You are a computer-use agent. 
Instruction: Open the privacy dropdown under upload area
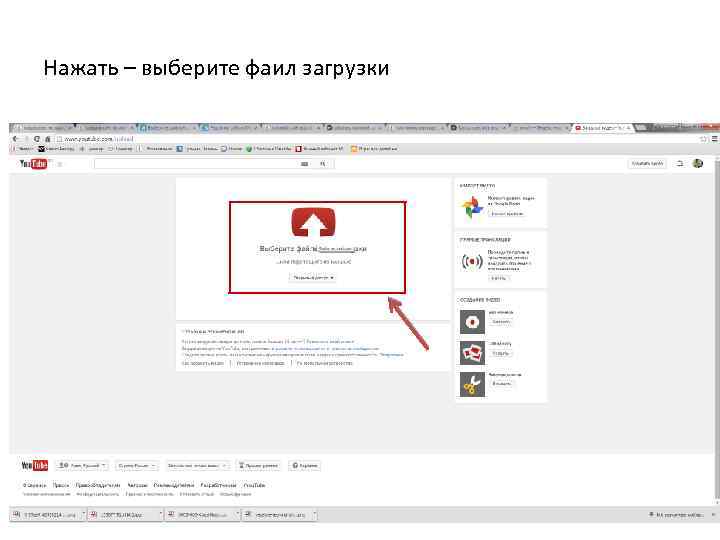pos(312,278)
